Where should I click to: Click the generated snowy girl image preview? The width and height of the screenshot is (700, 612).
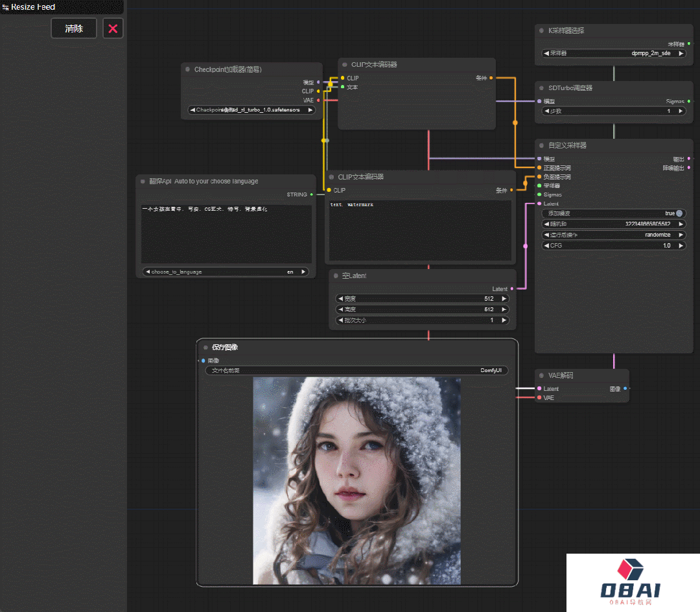[356, 480]
